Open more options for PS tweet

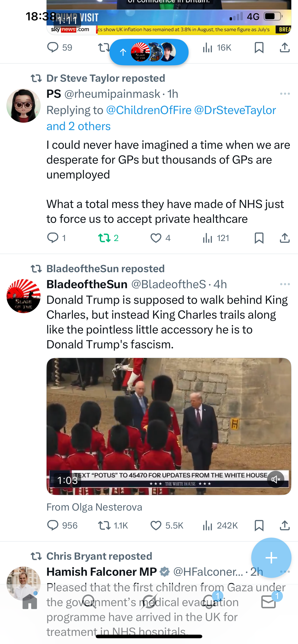285,94
